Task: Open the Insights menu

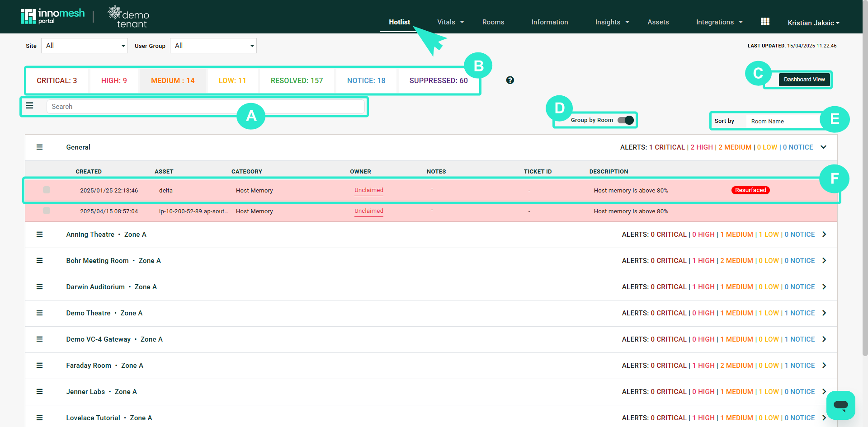Action: 612,22
